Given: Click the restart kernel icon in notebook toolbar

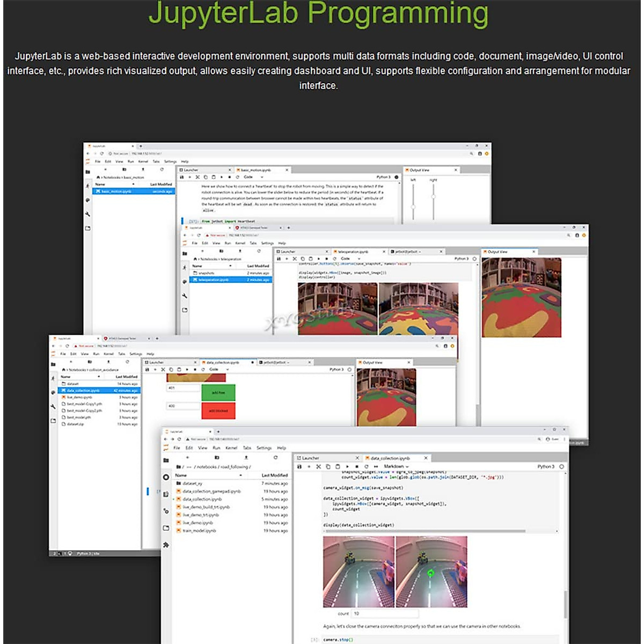Looking at the screenshot, I should click(x=367, y=467).
